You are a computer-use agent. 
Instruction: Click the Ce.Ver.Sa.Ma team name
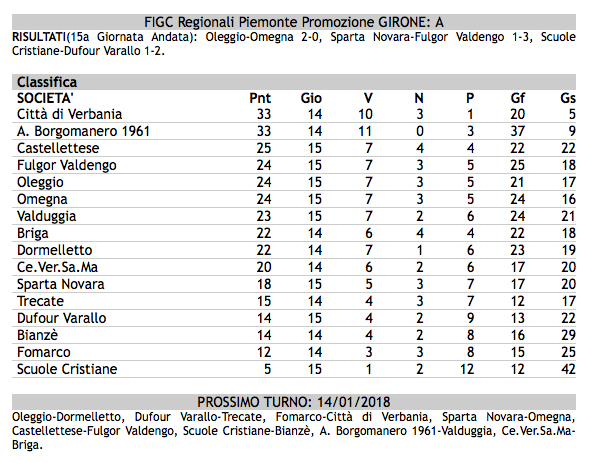click(57, 267)
